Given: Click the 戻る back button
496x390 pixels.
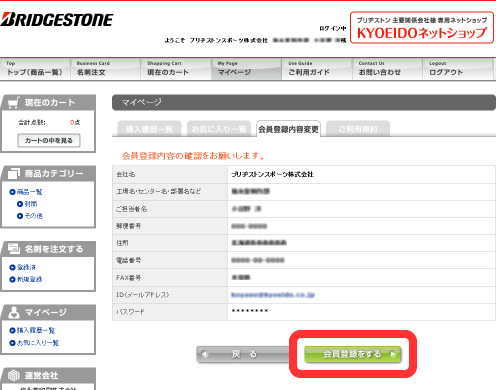Looking at the screenshot, I should 244,354.
